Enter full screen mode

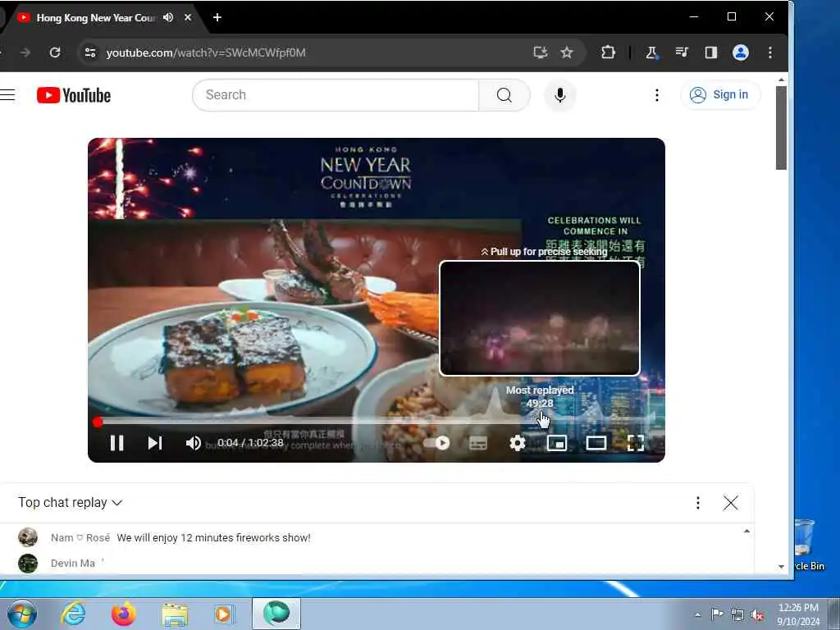(636, 443)
